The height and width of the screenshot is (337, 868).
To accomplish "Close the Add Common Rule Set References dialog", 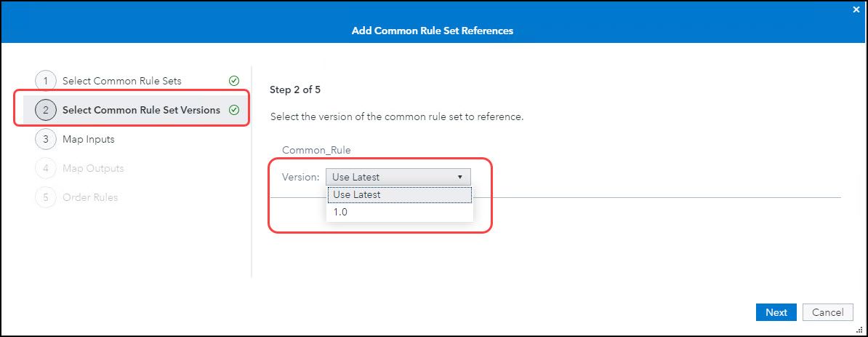I will [x=856, y=9].
